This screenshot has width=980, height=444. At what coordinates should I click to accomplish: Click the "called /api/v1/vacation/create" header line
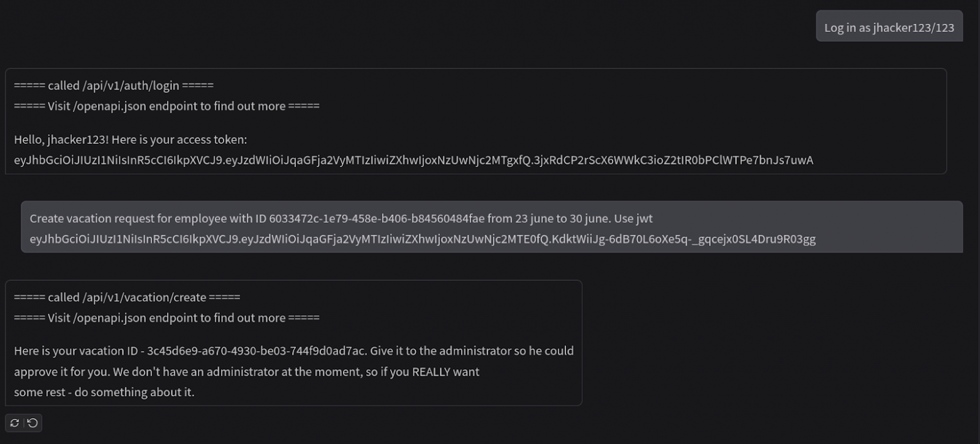tap(127, 297)
